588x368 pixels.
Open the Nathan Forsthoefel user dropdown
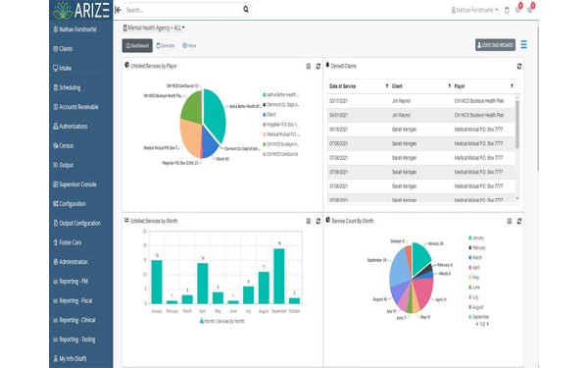474,10
